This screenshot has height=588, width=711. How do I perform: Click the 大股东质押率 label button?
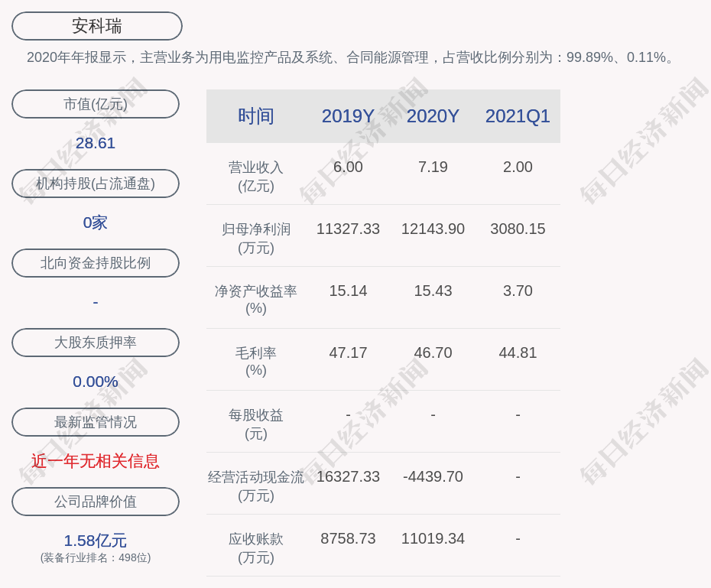tap(96, 343)
